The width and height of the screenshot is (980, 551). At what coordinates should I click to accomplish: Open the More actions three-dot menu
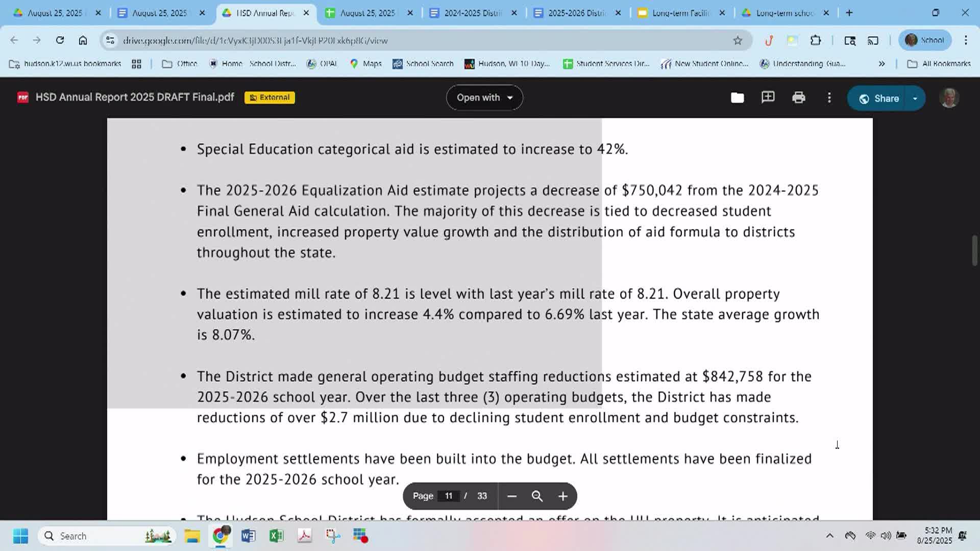pyautogui.click(x=829, y=97)
